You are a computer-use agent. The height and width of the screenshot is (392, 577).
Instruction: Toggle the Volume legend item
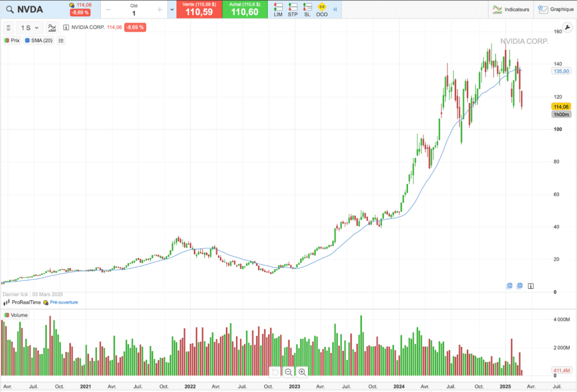(x=16, y=315)
